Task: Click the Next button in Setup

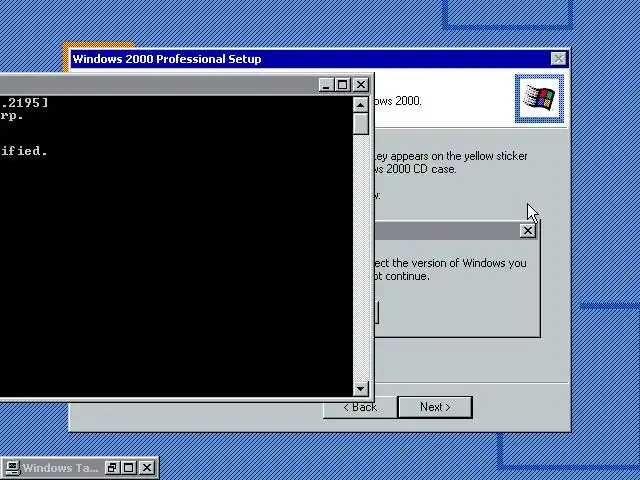Action: 435,407
